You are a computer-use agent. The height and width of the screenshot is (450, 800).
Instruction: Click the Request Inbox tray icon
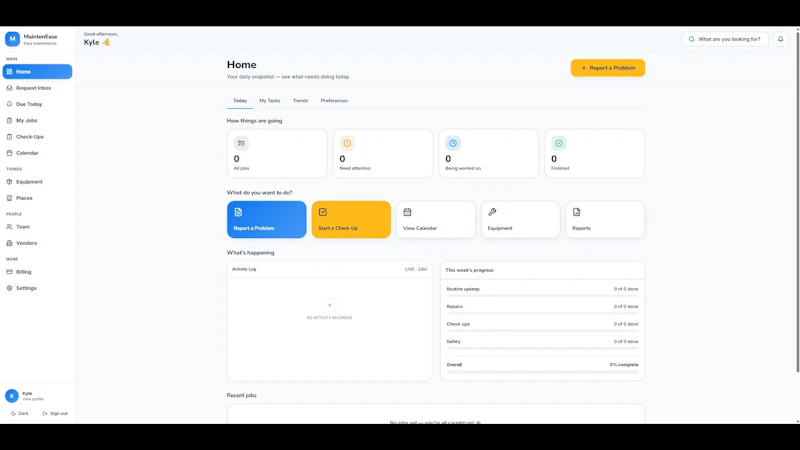(9, 88)
